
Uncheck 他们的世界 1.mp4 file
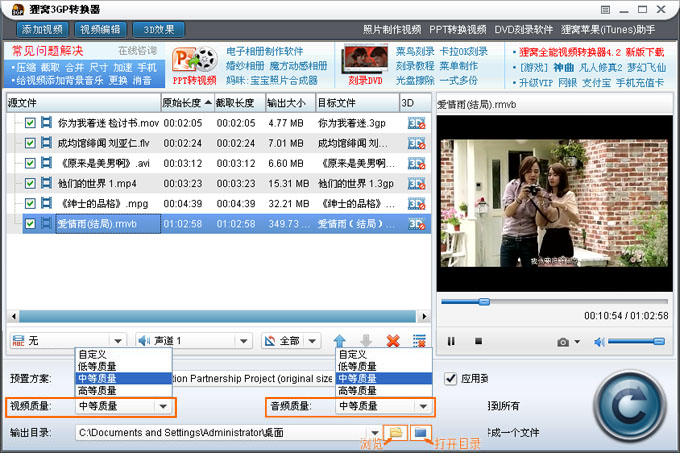coord(30,183)
